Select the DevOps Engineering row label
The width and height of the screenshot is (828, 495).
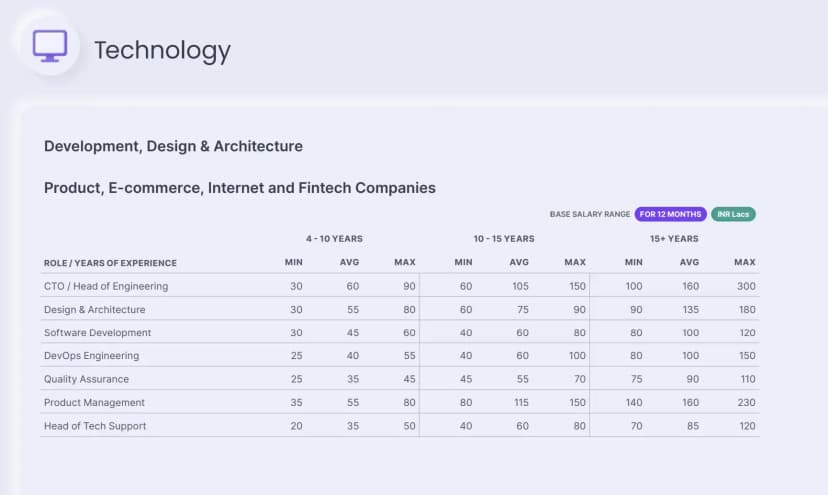pos(92,356)
